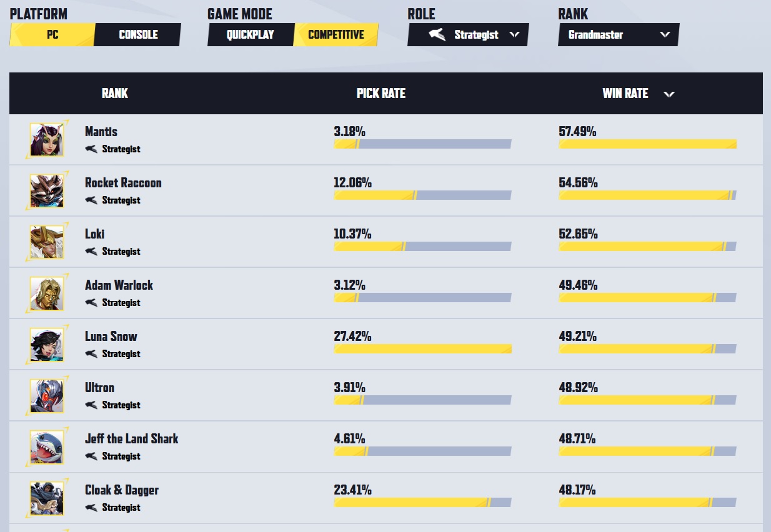Open Luna Snow hero avatar
Screen dimensions: 771x532
pyautogui.click(x=47, y=345)
